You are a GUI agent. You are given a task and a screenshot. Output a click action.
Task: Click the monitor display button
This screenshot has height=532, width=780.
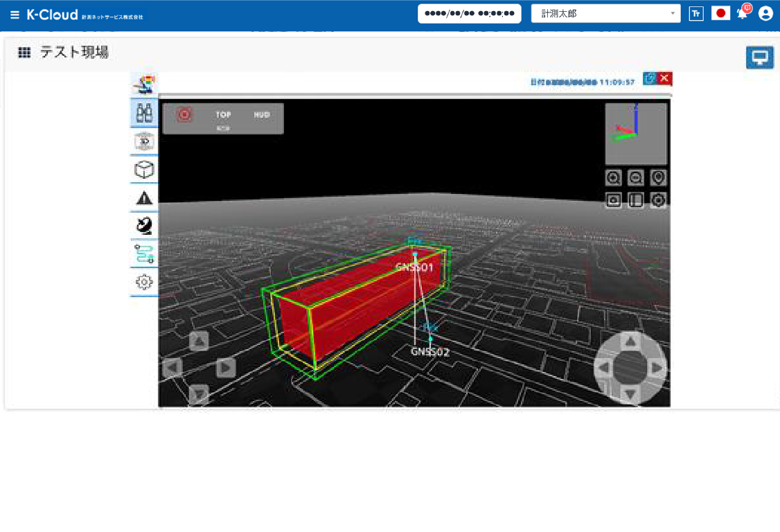point(759,57)
